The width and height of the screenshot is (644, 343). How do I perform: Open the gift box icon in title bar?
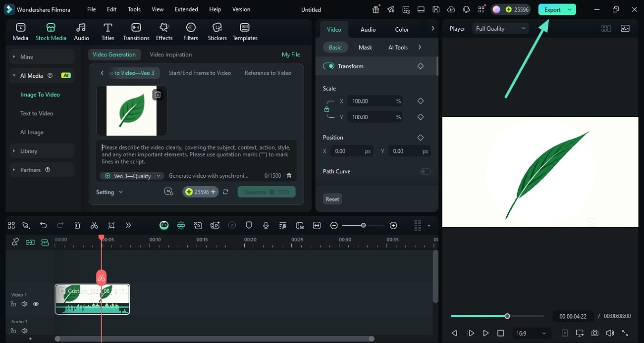(376, 9)
